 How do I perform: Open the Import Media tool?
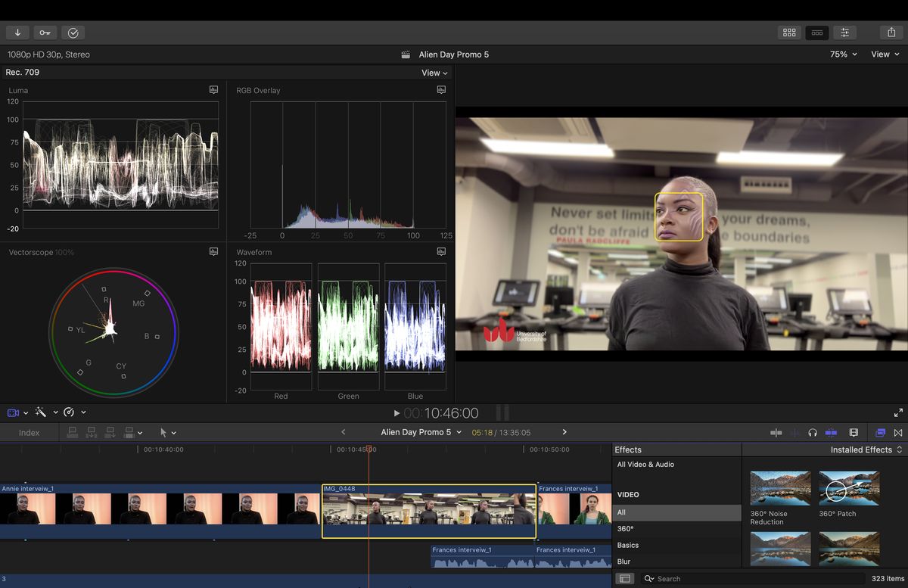click(x=17, y=32)
